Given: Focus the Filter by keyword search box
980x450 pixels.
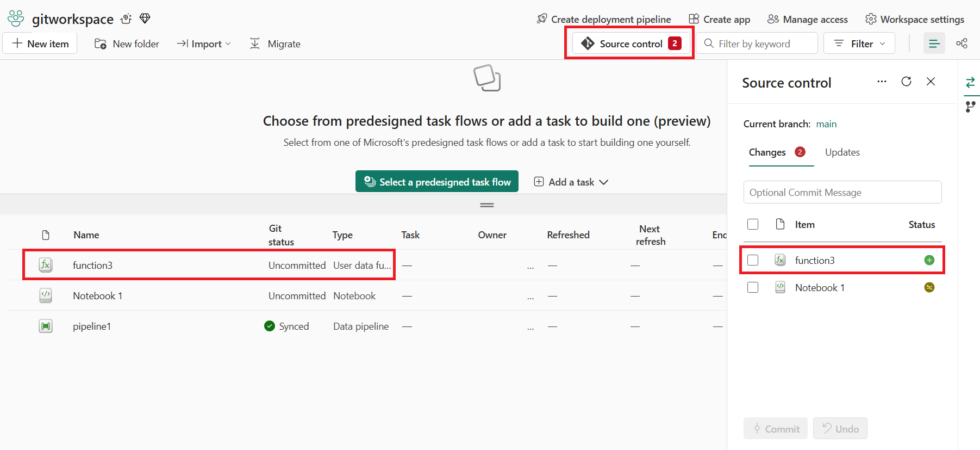Looking at the screenshot, I should 757,44.
